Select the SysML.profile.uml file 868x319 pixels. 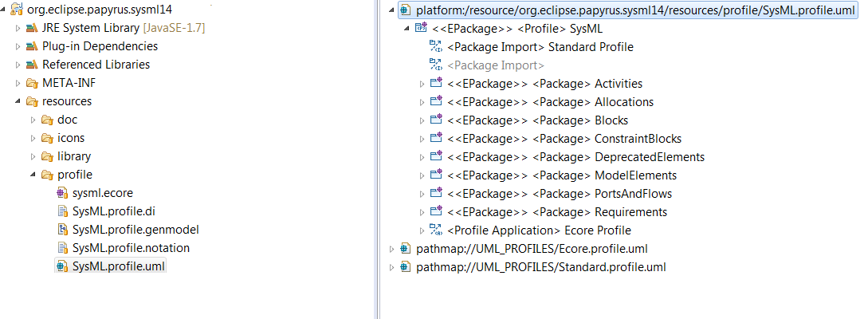pyautogui.click(x=119, y=266)
